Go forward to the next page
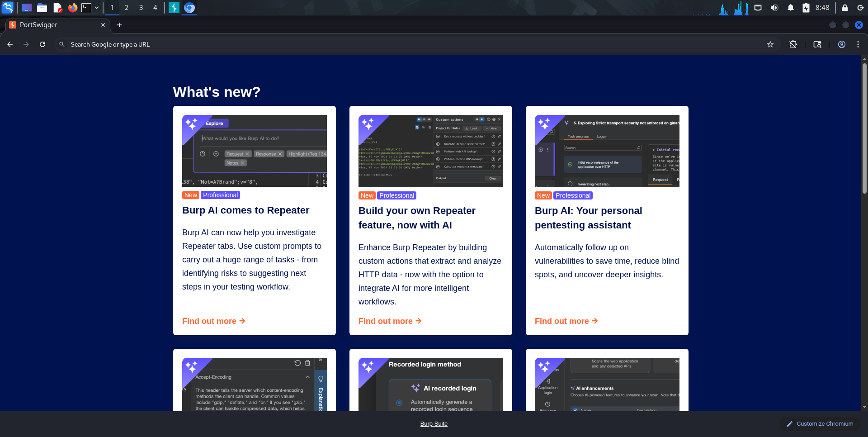 [x=26, y=44]
